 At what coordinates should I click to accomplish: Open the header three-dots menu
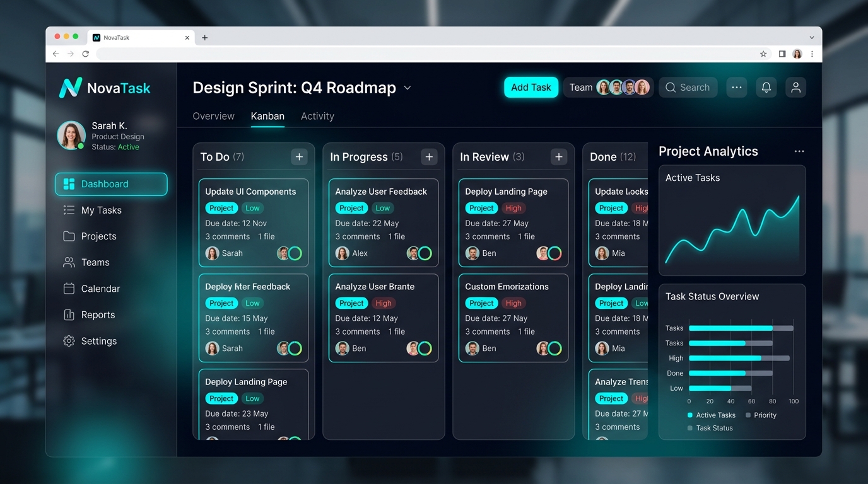tap(737, 88)
